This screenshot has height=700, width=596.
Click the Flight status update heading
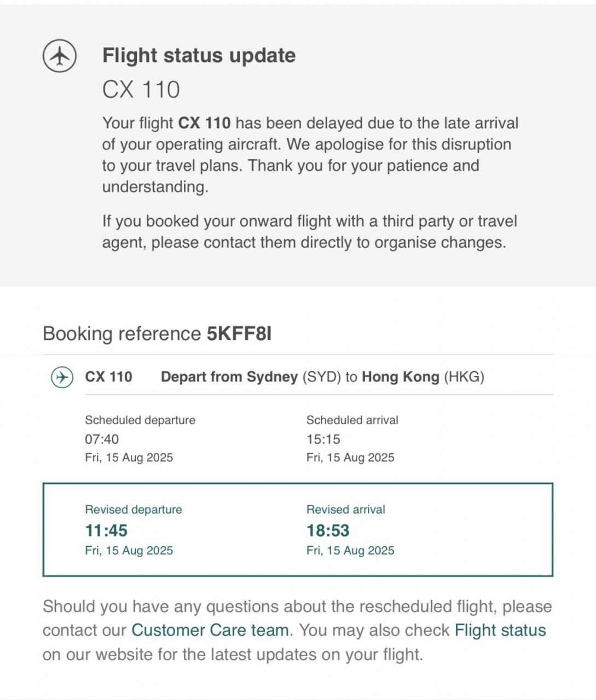coord(199,55)
